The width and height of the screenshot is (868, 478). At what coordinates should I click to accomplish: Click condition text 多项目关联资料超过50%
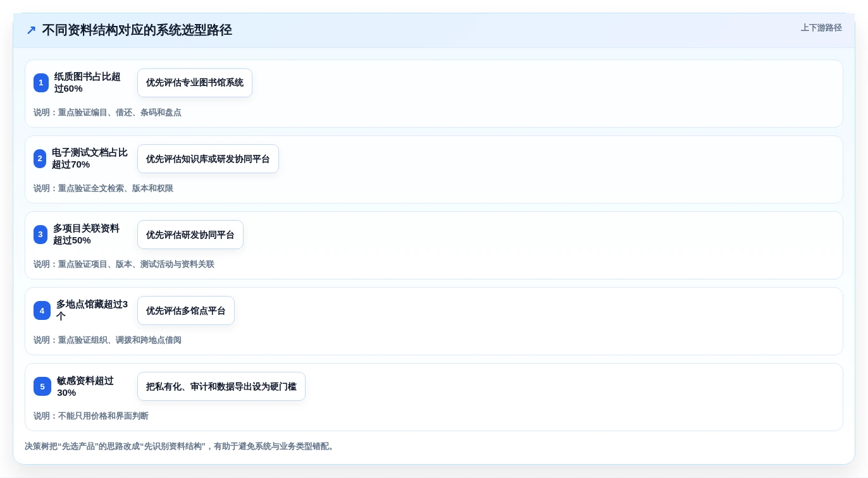tap(86, 235)
